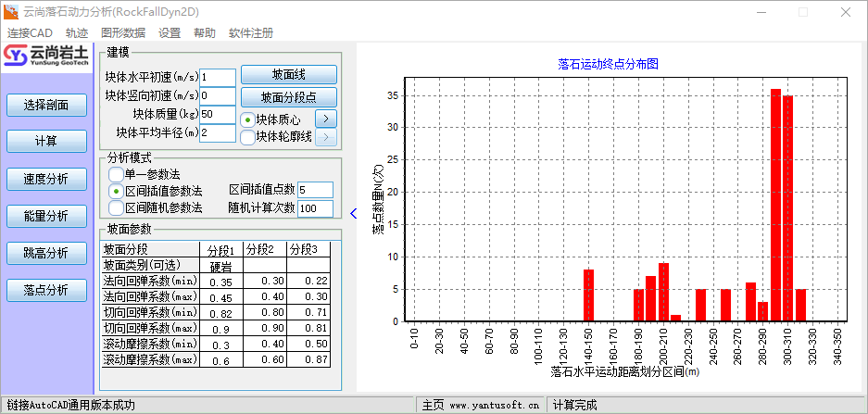Select the 块体轮廓线 radio option
868x414 pixels.
247,138
